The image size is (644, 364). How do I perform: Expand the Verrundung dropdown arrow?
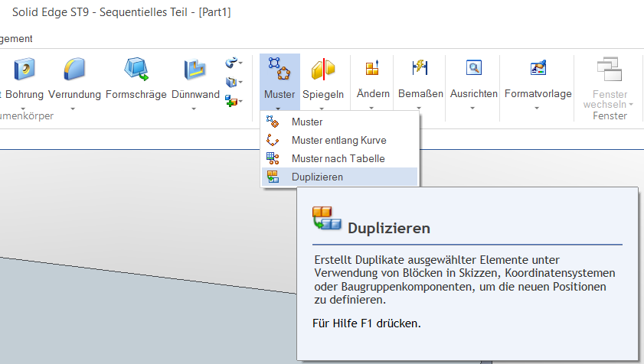(x=73, y=109)
